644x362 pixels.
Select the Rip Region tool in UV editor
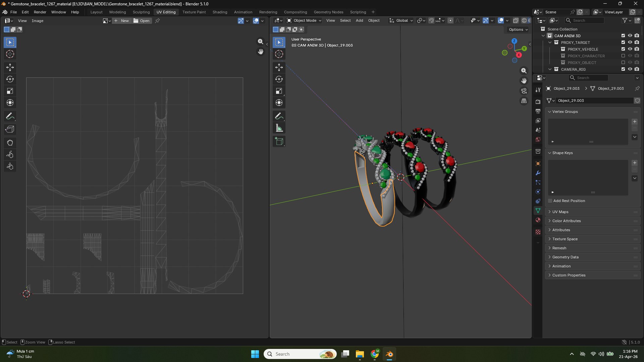[10, 129]
